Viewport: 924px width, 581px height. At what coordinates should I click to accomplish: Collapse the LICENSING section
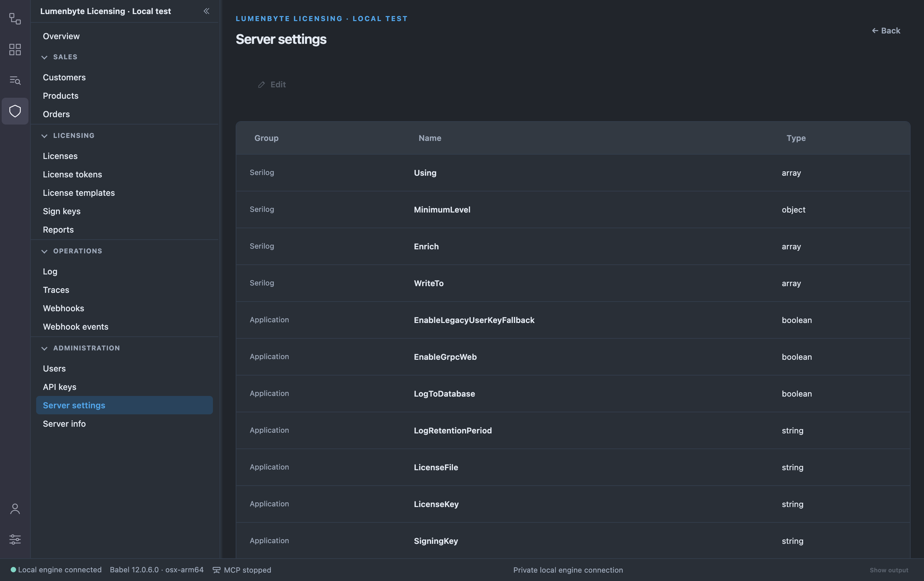click(45, 136)
